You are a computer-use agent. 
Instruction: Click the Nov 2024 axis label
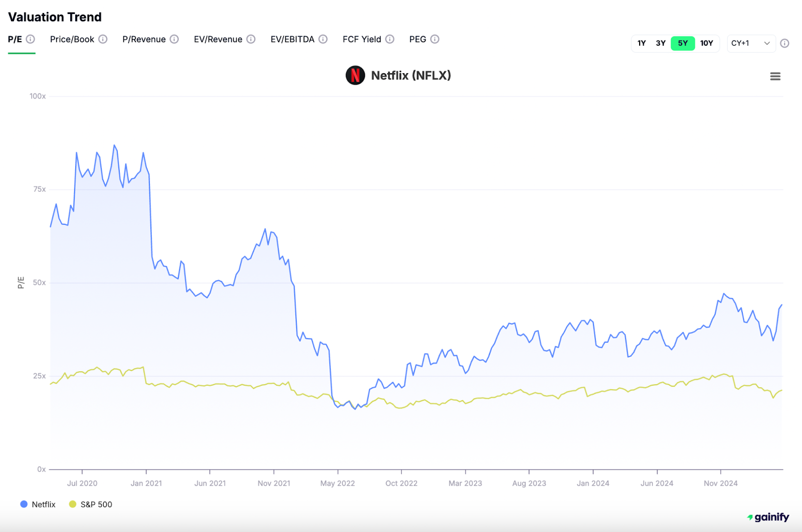pyautogui.click(x=721, y=483)
